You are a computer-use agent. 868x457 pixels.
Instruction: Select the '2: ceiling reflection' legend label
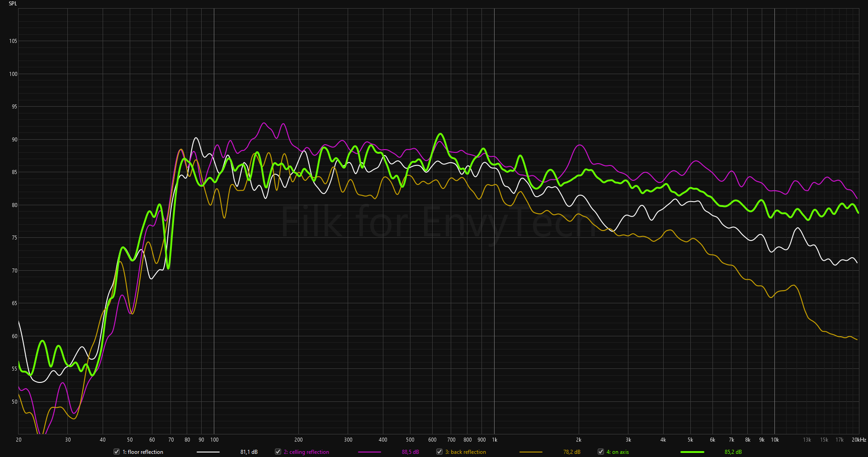coord(307,452)
